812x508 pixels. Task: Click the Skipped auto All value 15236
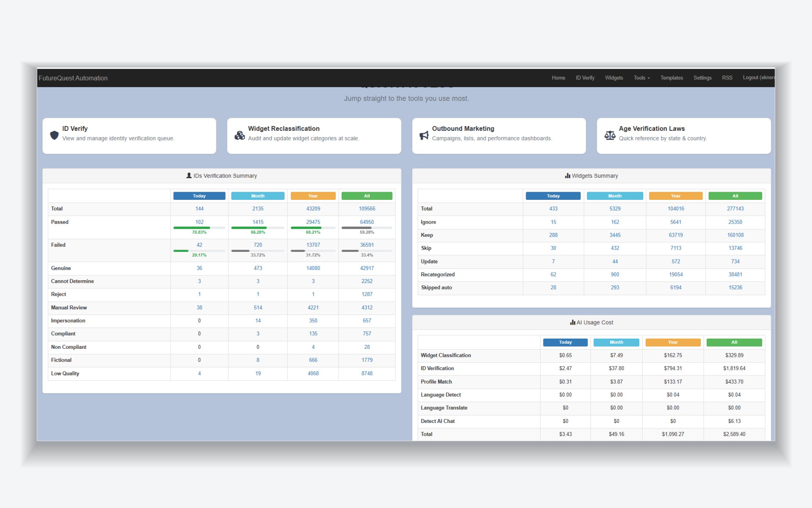pyautogui.click(x=735, y=287)
